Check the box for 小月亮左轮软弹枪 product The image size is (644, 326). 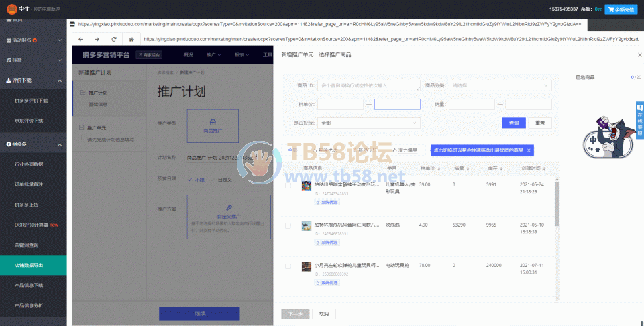coord(288,266)
